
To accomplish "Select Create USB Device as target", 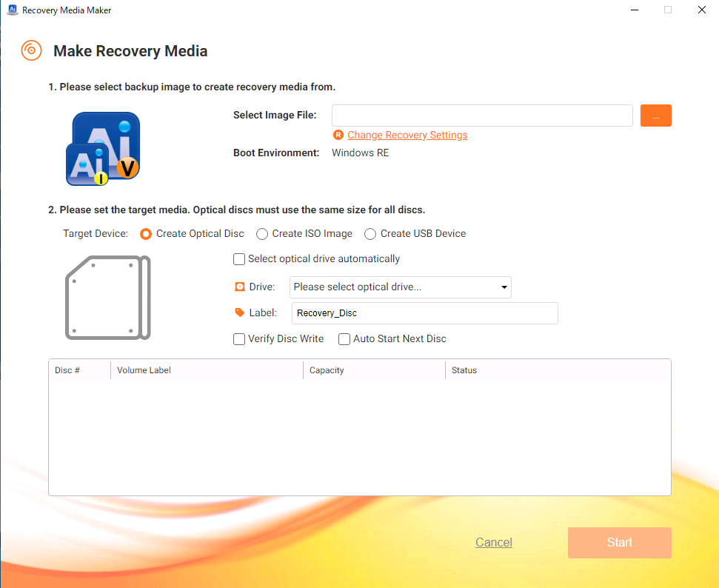I will coord(370,234).
